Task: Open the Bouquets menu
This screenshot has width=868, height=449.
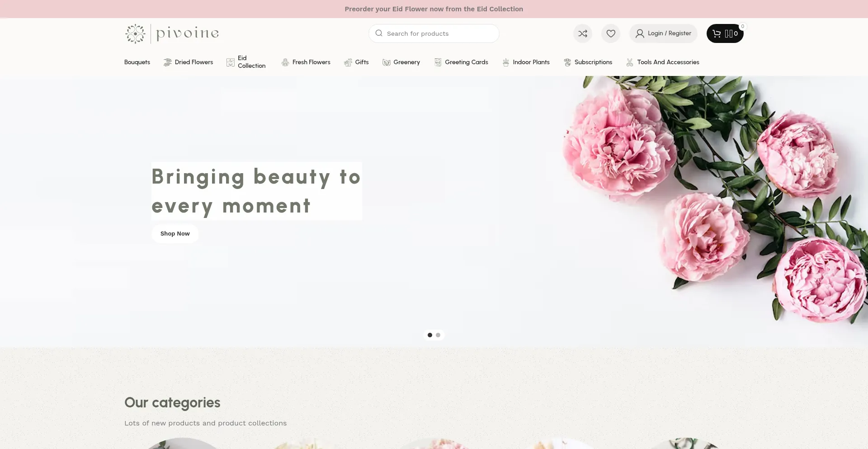Action: coord(137,62)
